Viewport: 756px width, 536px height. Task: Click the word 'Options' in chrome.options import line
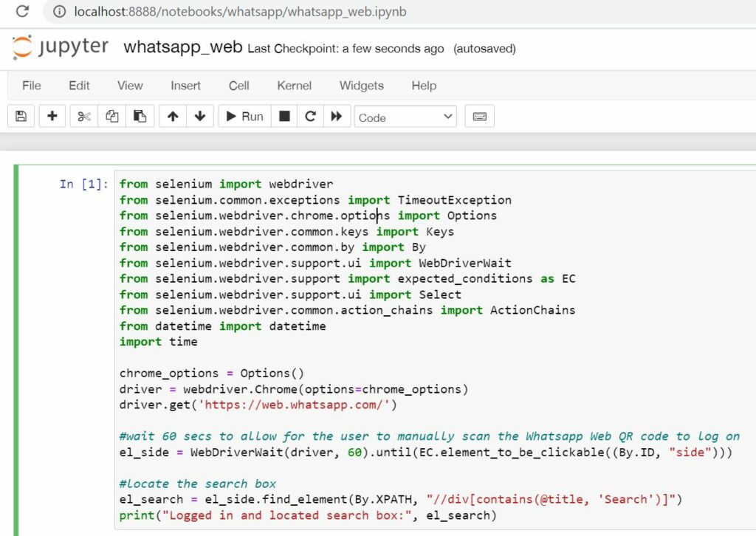(x=472, y=216)
